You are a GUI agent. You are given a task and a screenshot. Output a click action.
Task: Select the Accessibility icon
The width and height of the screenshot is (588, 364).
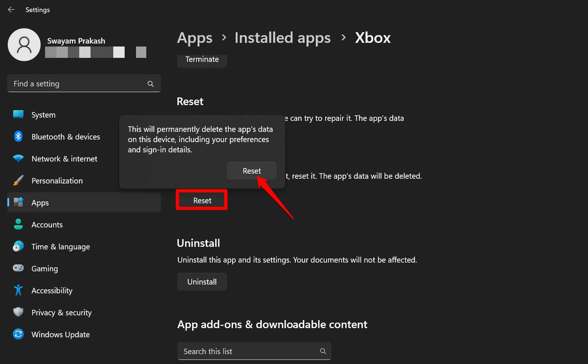pyautogui.click(x=18, y=290)
